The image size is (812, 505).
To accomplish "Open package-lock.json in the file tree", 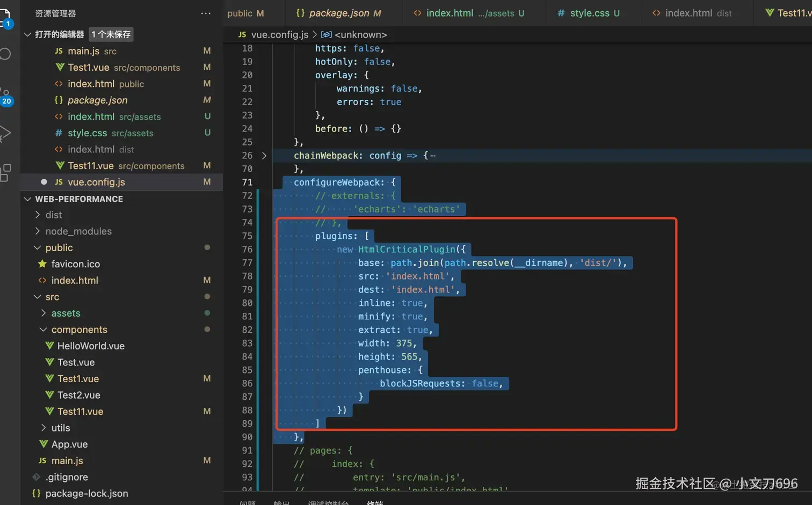I will [86, 493].
